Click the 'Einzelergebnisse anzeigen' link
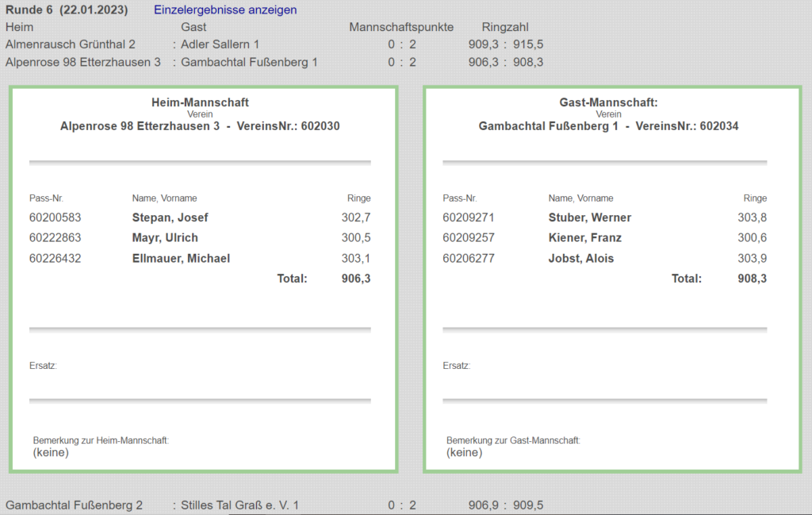 225,10
